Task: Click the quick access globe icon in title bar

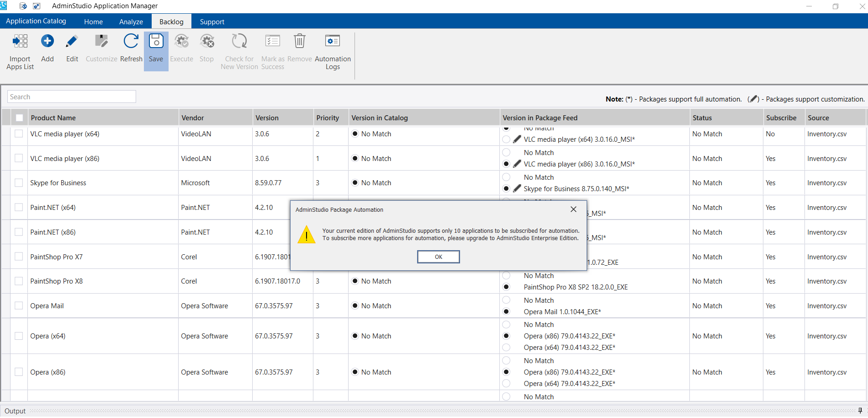Action: pos(23,6)
